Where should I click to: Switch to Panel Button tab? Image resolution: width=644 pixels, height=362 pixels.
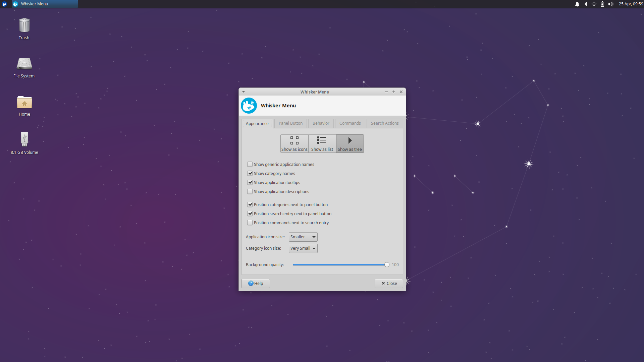coord(290,123)
